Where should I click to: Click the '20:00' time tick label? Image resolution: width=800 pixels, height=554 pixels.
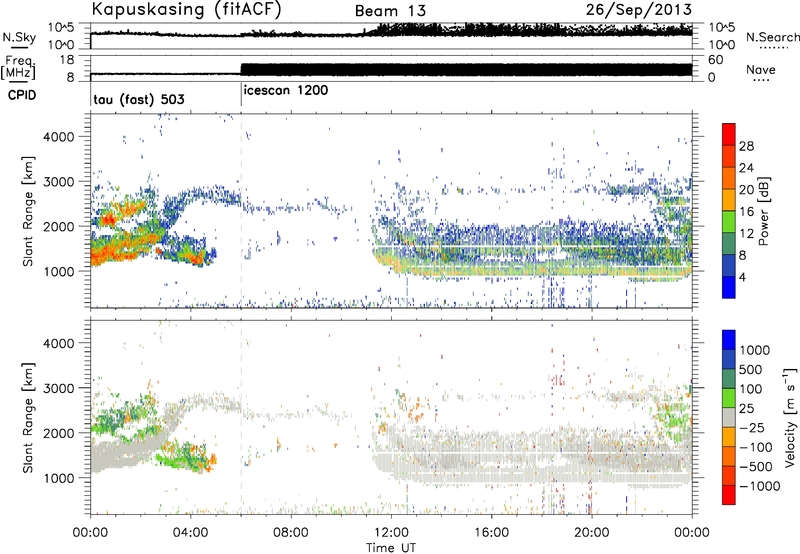[592, 533]
